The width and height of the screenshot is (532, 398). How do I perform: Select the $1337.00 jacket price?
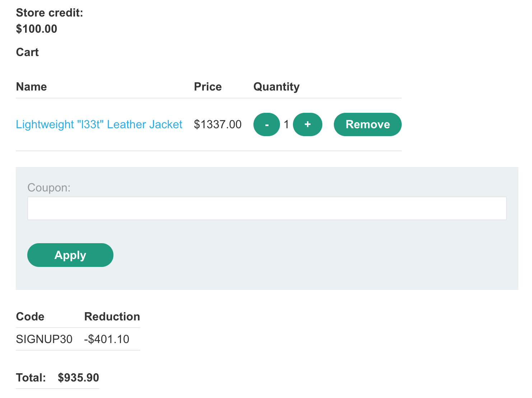click(x=218, y=124)
